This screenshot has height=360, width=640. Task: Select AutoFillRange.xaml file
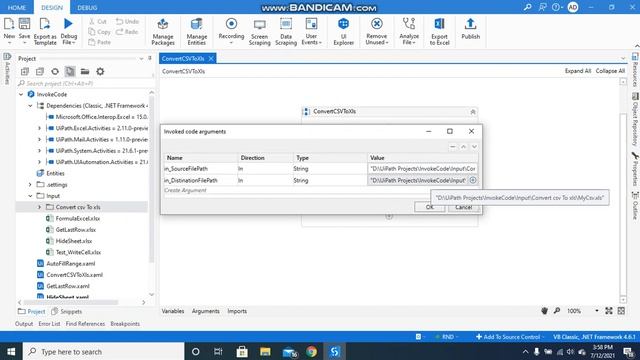click(x=70, y=264)
